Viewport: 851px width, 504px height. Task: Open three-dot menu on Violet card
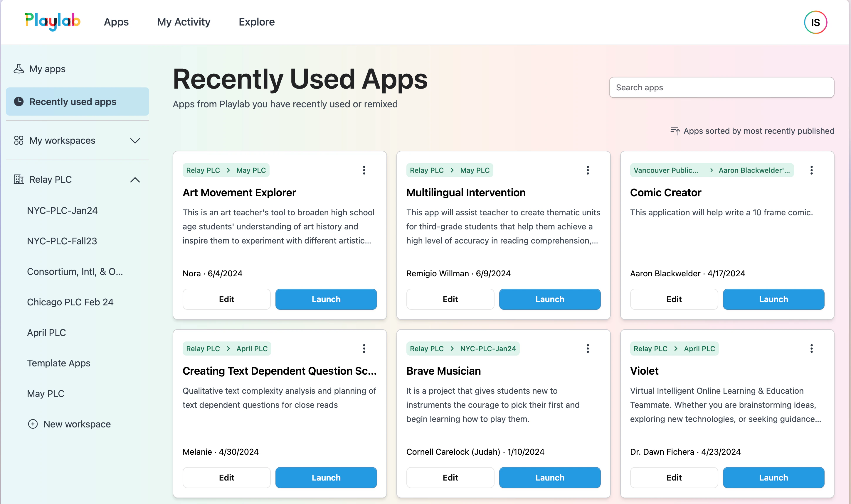coord(811,349)
